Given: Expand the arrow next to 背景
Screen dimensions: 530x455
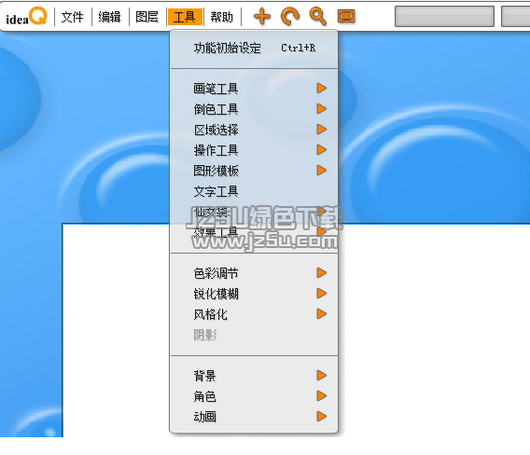Looking at the screenshot, I should click(x=322, y=375).
